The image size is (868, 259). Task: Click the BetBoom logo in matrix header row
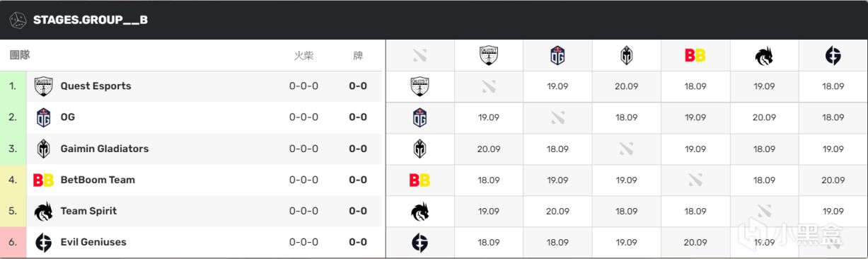tap(695, 55)
